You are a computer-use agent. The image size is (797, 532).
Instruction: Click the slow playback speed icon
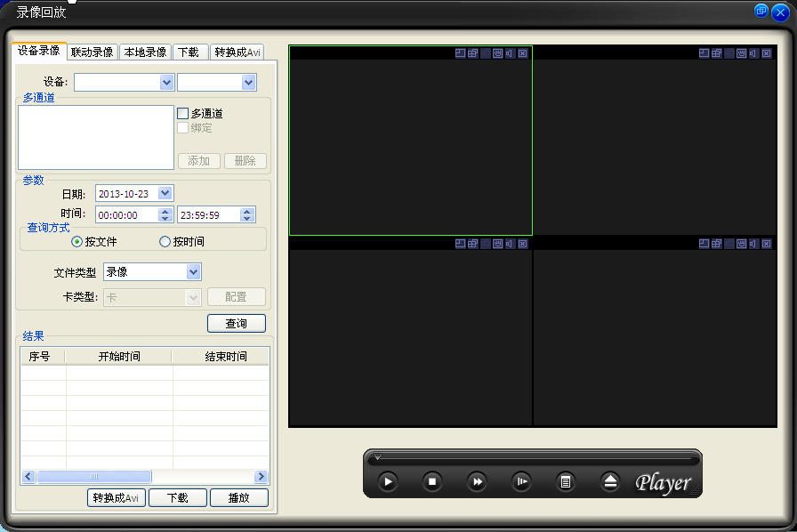521,481
